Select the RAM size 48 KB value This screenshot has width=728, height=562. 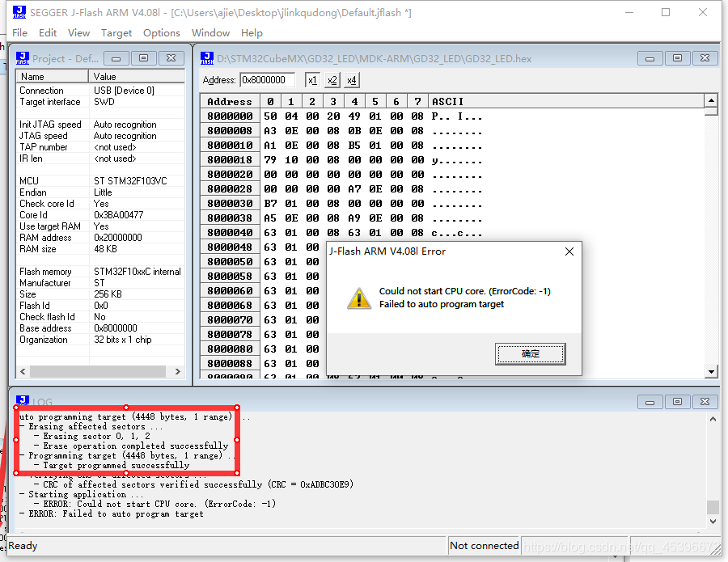coord(105,249)
